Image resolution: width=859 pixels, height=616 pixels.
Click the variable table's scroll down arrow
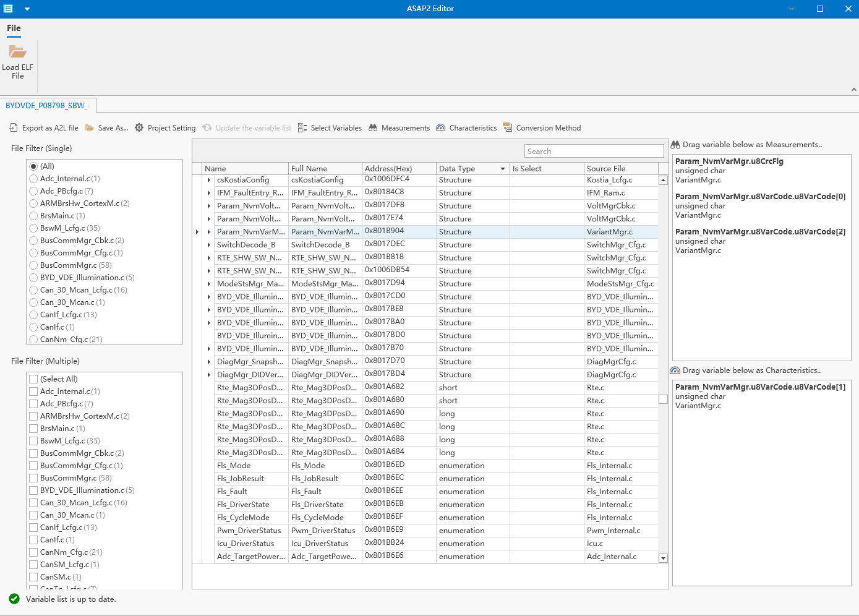point(663,558)
